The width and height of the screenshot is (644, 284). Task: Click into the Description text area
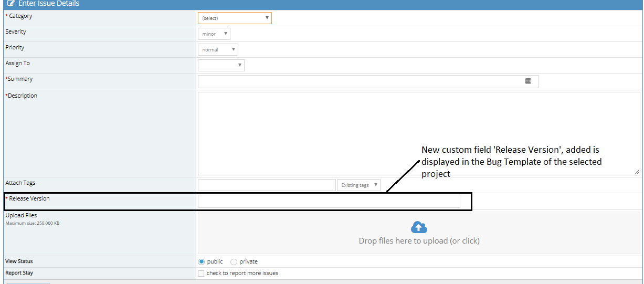419,133
